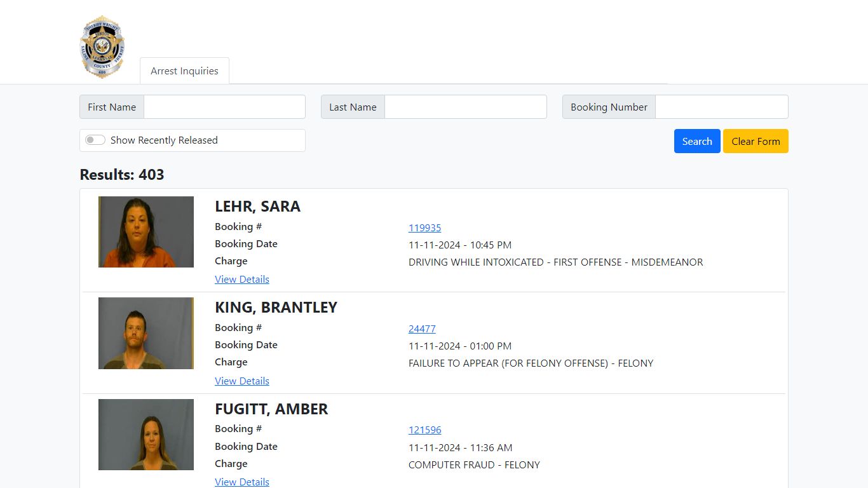Click the date 11-11-2024 - 10:45 PM
Image resolution: width=868 pixels, height=488 pixels.
460,245
